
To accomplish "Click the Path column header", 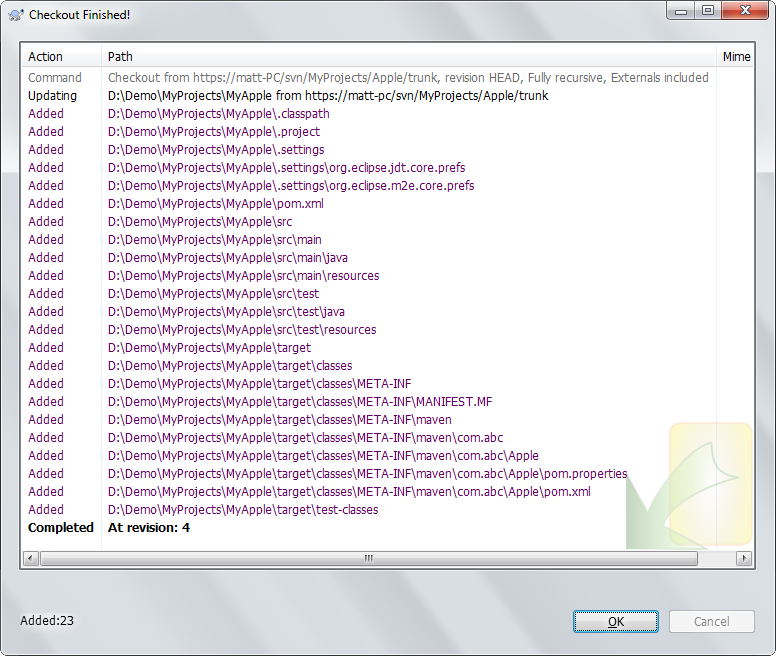I will pos(120,57).
